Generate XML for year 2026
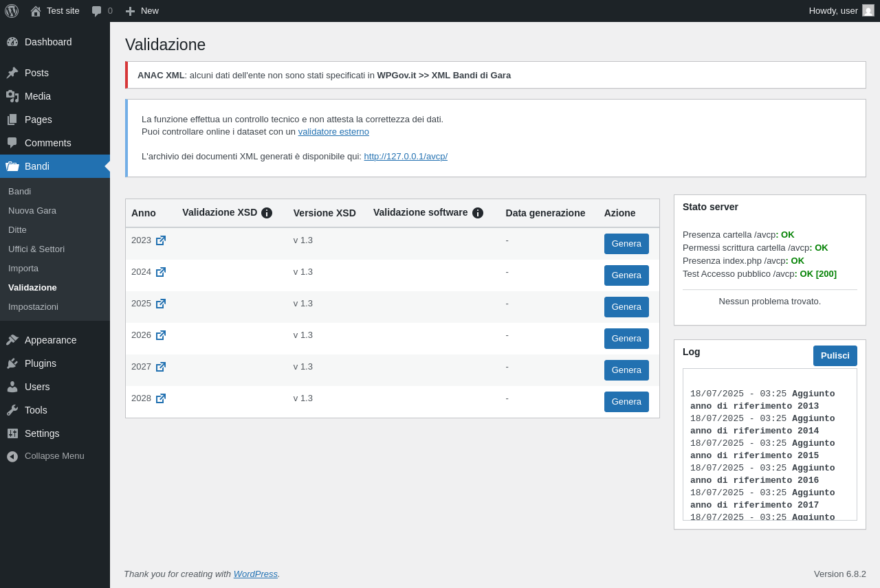This screenshot has height=588, width=880. click(626, 339)
